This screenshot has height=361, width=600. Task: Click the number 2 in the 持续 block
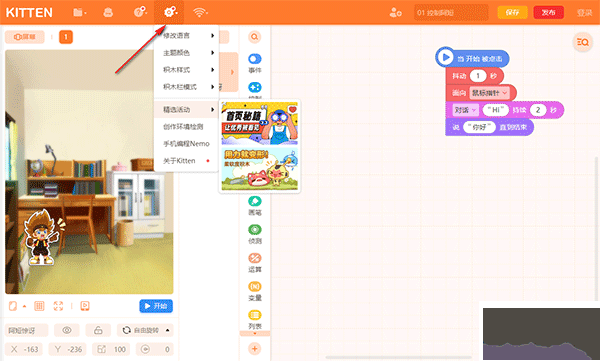(x=538, y=110)
